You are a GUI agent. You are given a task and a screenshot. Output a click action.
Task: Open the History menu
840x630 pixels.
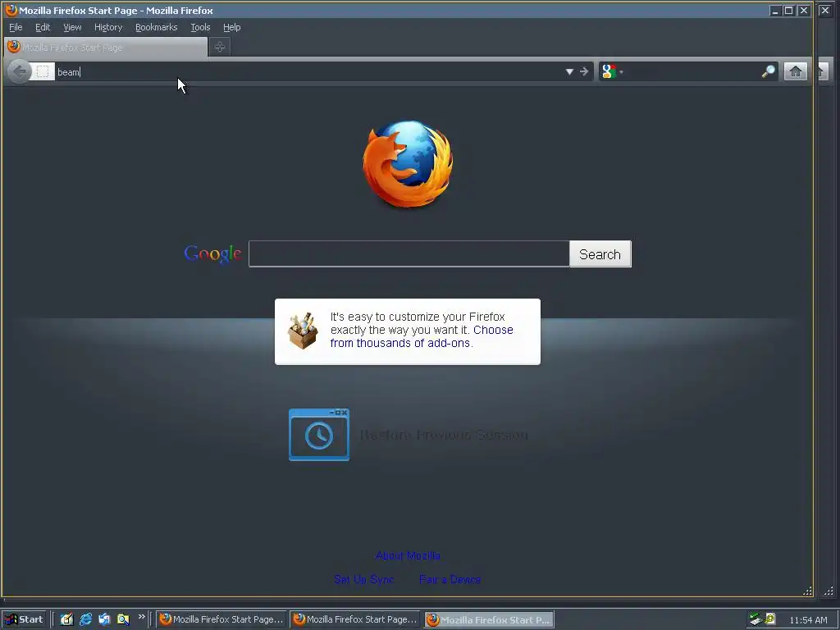[x=108, y=27]
